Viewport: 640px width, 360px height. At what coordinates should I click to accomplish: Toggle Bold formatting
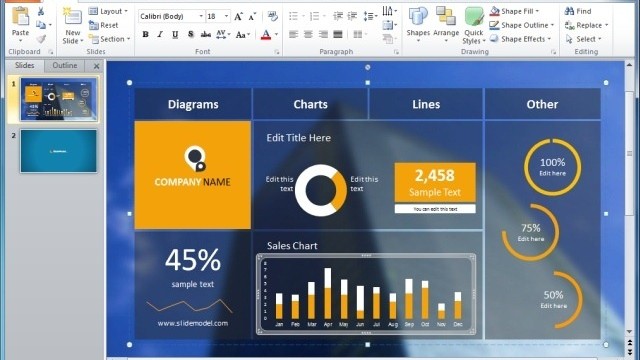(x=145, y=35)
